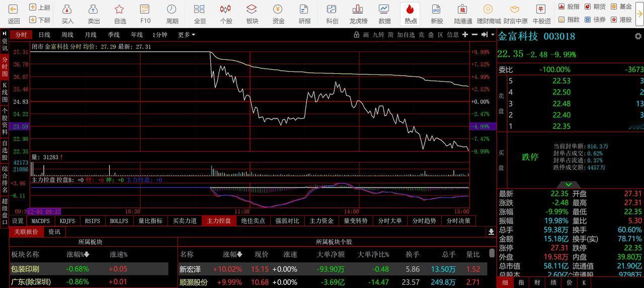Expand the 更多 period dropdown
This screenshot has width=644, height=288.
tap(186, 35)
